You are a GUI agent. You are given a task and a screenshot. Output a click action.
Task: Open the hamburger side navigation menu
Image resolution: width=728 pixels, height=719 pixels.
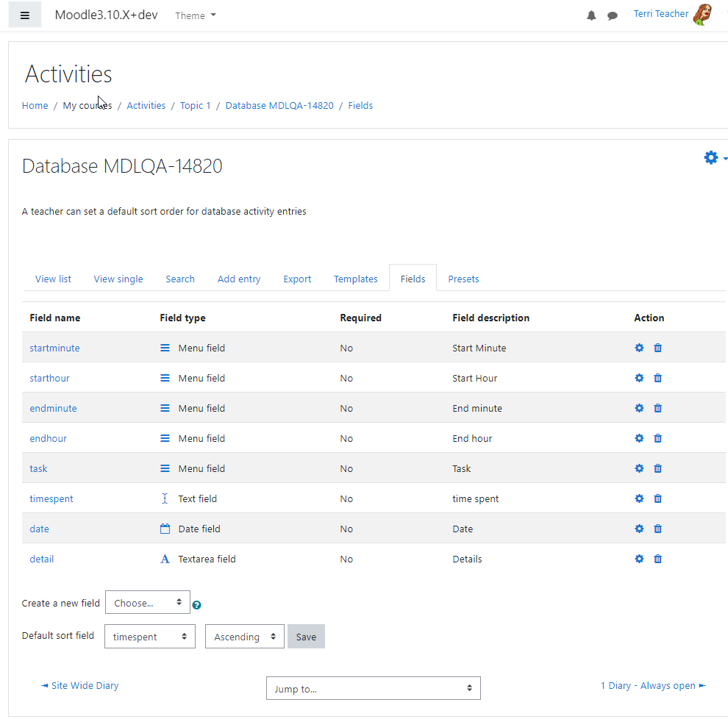point(25,15)
